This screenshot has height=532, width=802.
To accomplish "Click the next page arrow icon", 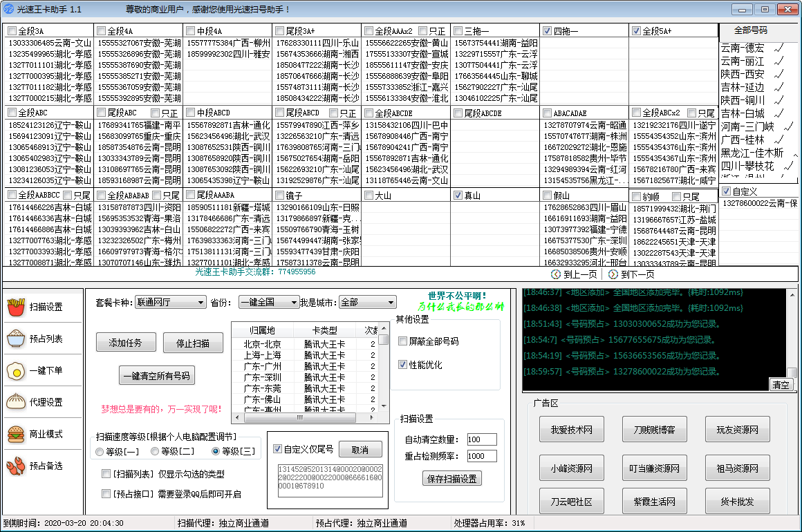I will 613,274.
